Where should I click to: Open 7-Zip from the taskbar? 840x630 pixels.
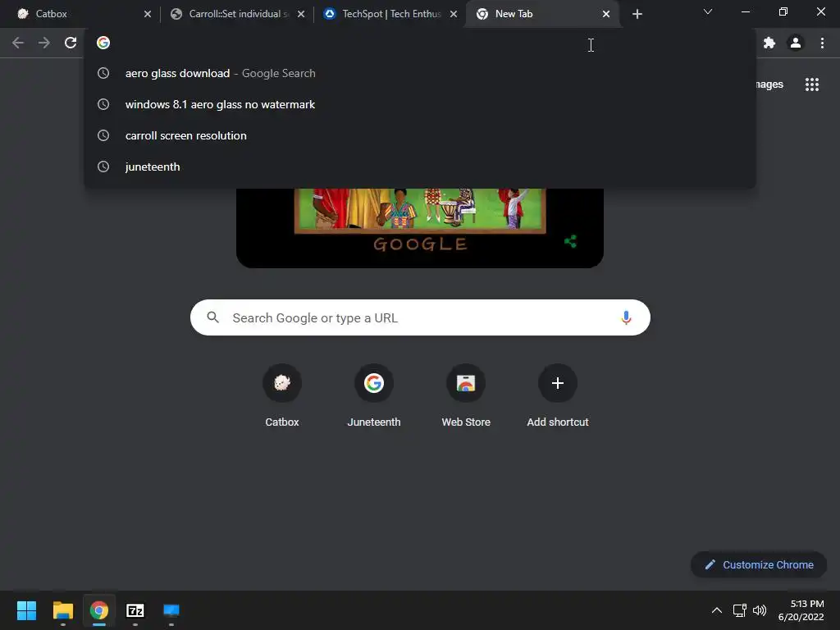pyautogui.click(x=135, y=610)
